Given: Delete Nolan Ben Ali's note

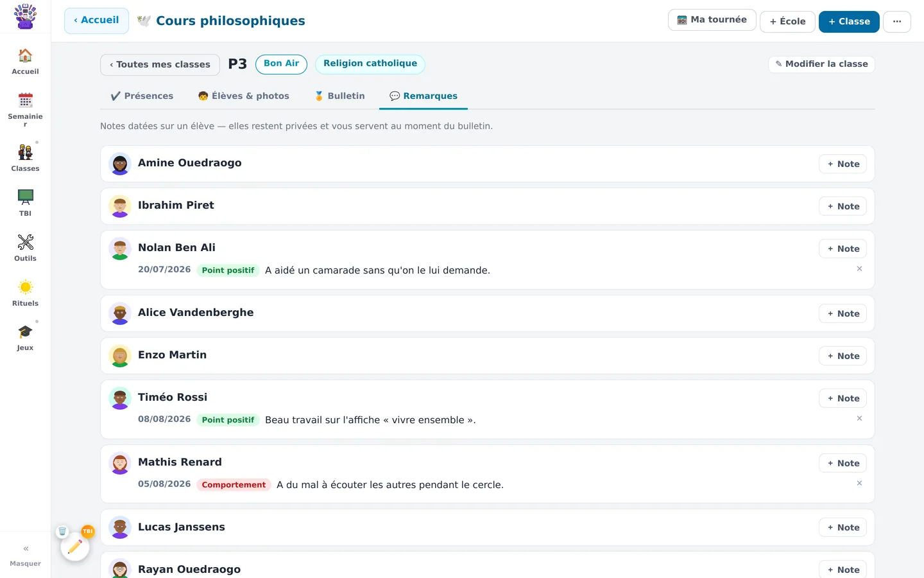Looking at the screenshot, I should click(859, 269).
